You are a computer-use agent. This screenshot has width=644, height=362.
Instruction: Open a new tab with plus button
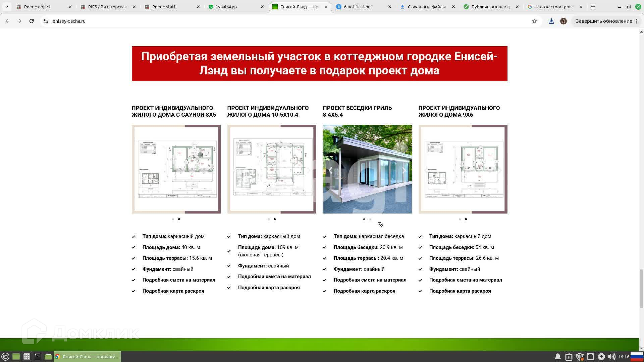tap(593, 7)
